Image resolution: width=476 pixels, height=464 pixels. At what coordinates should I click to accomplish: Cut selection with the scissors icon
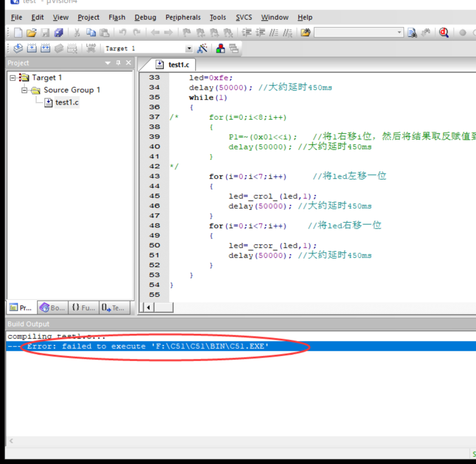pos(77,33)
